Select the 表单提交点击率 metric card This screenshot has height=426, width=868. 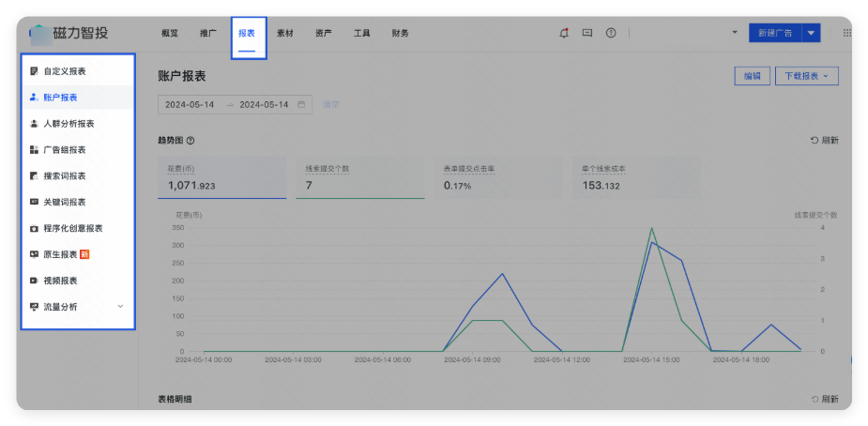(498, 177)
